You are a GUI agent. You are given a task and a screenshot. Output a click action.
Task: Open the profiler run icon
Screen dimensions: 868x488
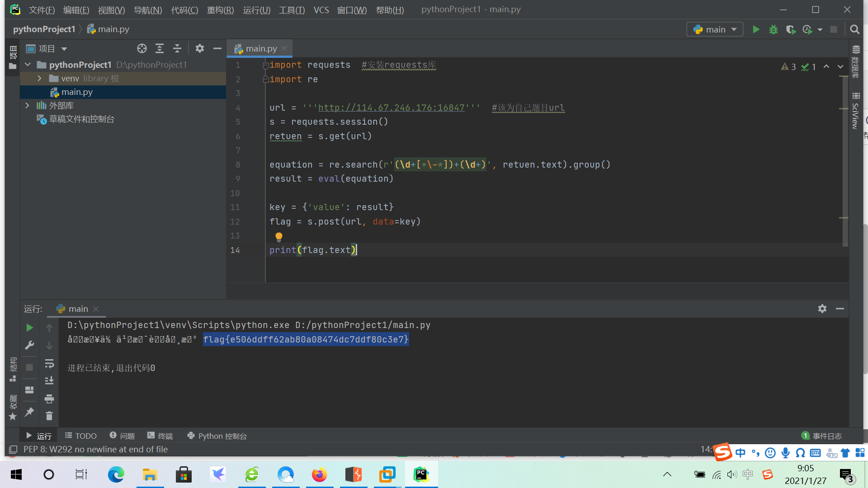pos(807,29)
